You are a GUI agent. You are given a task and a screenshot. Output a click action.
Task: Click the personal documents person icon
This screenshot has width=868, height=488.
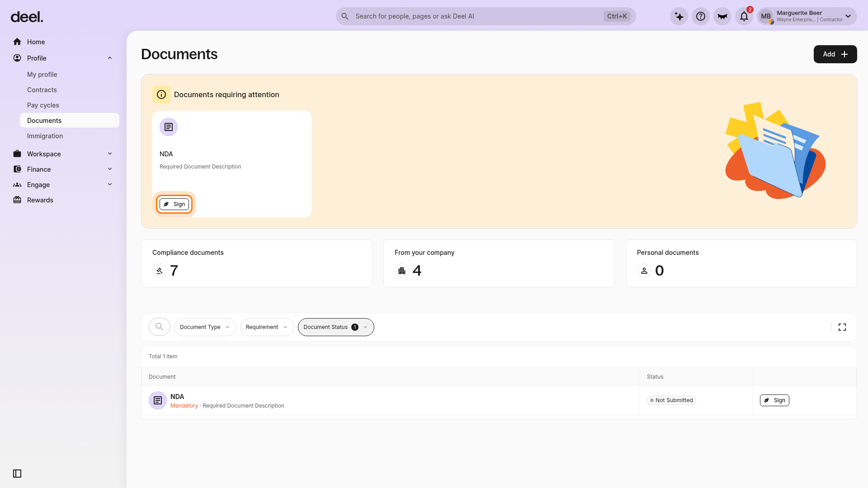pos(644,271)
